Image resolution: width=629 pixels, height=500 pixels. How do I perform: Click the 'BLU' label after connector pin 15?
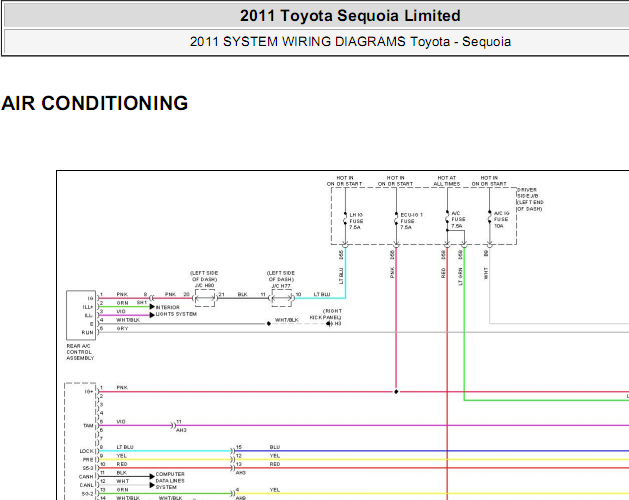tap(275, 447)
